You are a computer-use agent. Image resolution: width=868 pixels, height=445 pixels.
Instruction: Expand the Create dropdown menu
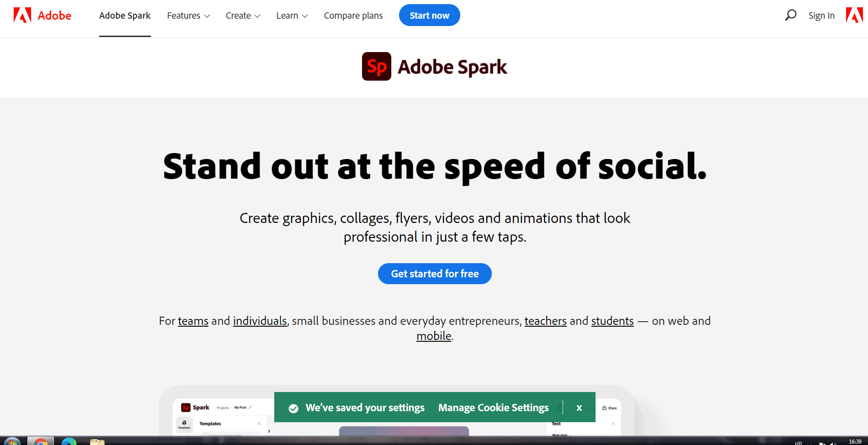[243, 16]
